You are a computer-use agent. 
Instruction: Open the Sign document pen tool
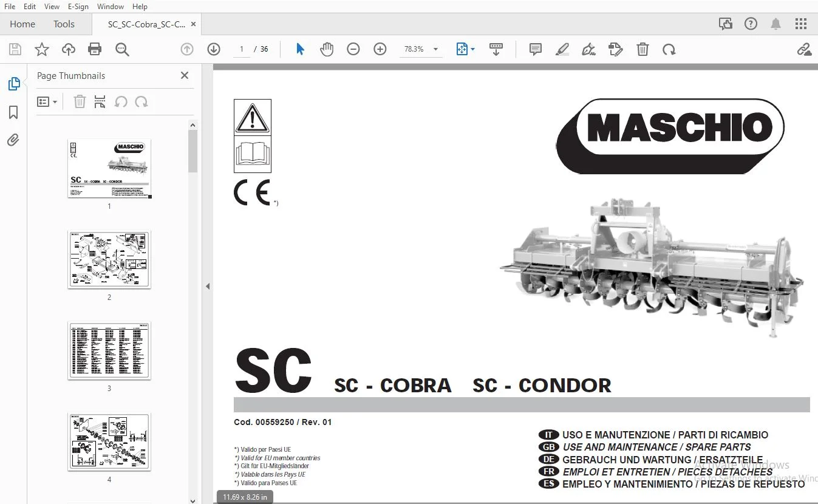pos(588,49)
